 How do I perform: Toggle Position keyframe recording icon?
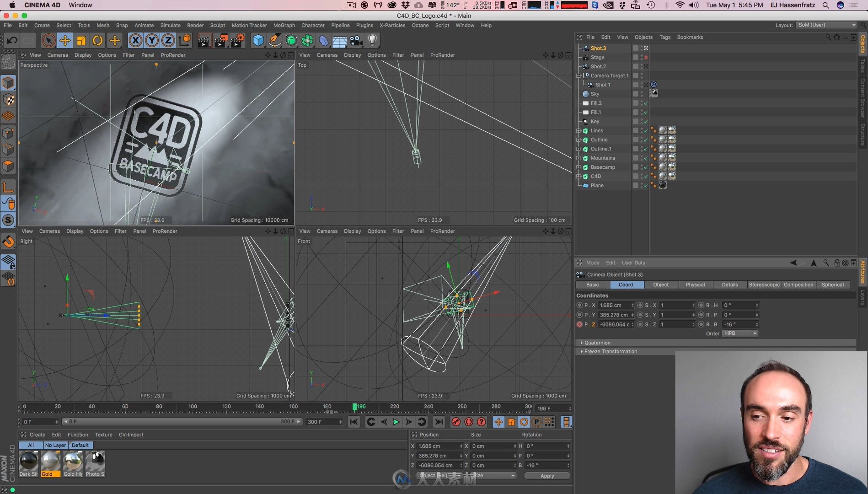pos(498,422)
